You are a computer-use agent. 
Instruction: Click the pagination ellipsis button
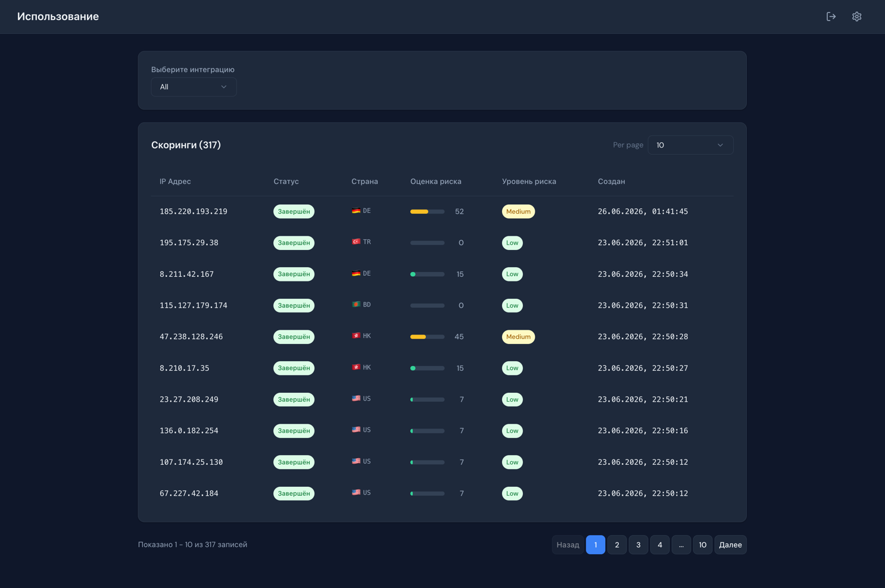pos(681,545)
